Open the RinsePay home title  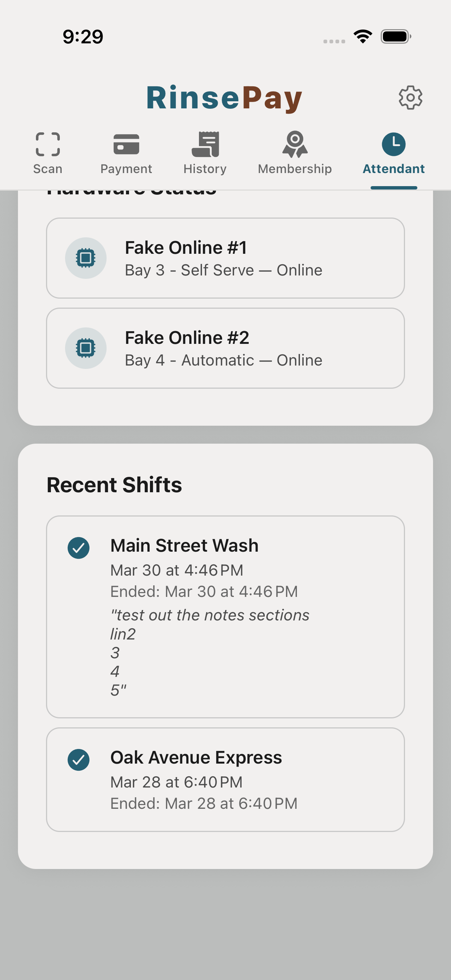click(x=224, y=97)
